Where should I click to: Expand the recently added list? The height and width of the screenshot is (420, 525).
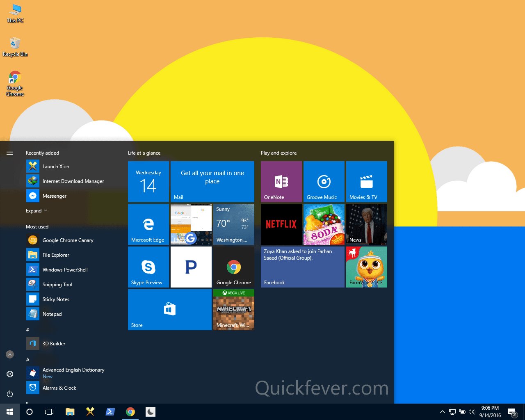tap(37, 211)
